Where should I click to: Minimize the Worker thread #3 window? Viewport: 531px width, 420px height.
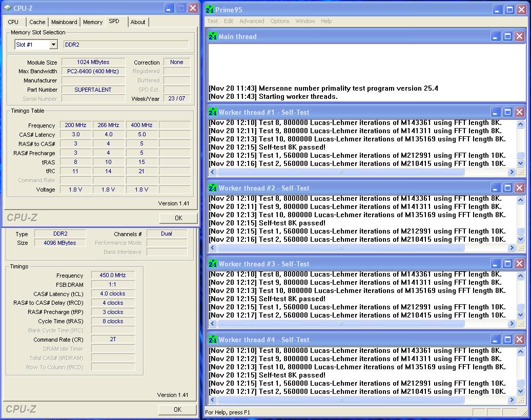coord(496,264)
